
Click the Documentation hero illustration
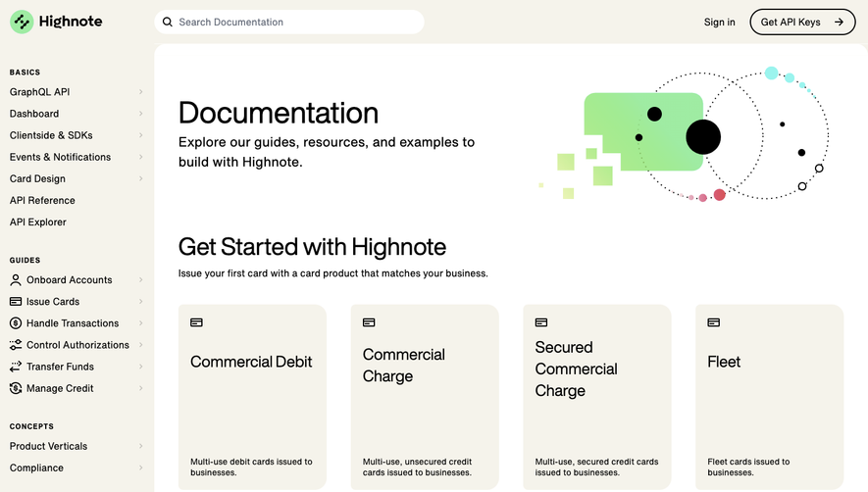[685, 133]
